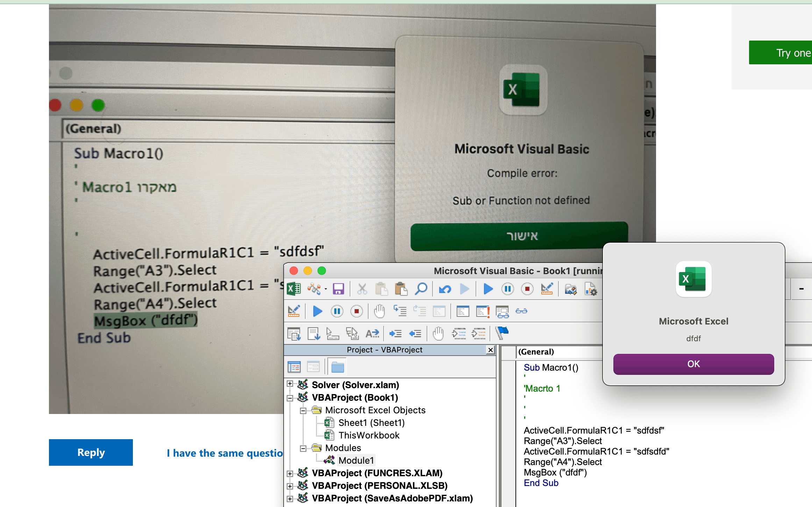Screen dimensions: 812x507
Task: Click the green 'Try one' button
Action: (780, 53)
